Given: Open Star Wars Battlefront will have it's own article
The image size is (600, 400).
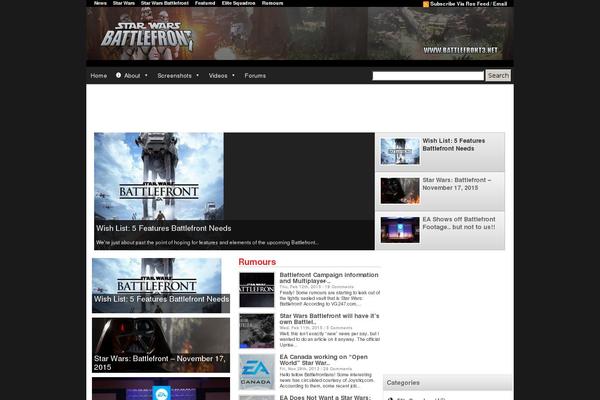Looking at the screenshot, I should (x=329, y=319).
